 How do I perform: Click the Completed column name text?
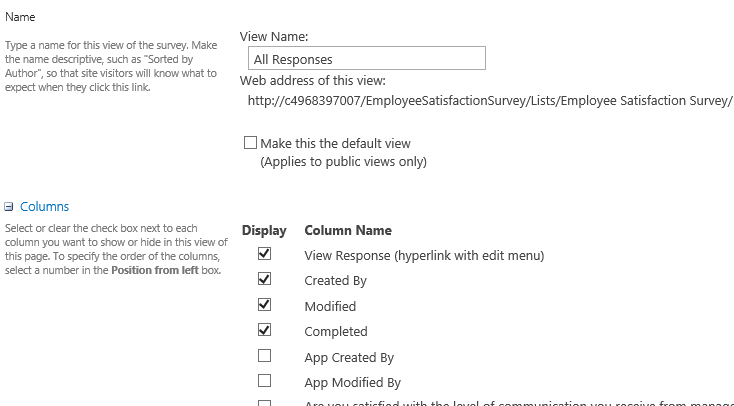(x=335, y=332)
